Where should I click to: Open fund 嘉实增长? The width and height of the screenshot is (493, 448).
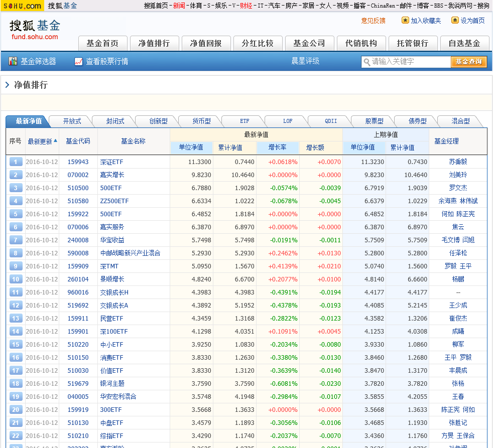112,175
